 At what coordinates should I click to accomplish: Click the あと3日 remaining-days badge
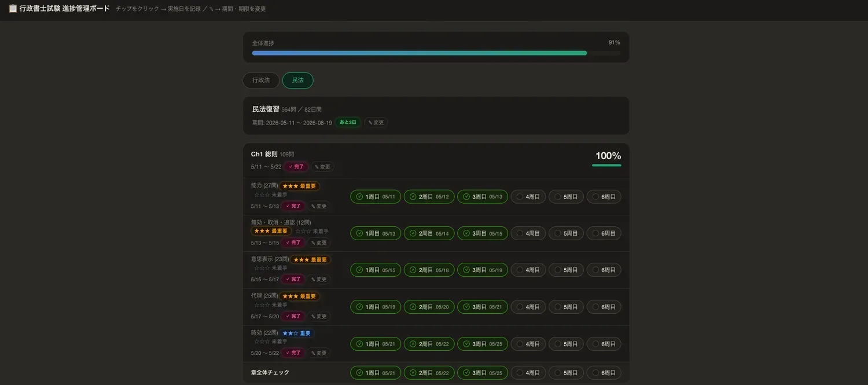click(348, 123)
